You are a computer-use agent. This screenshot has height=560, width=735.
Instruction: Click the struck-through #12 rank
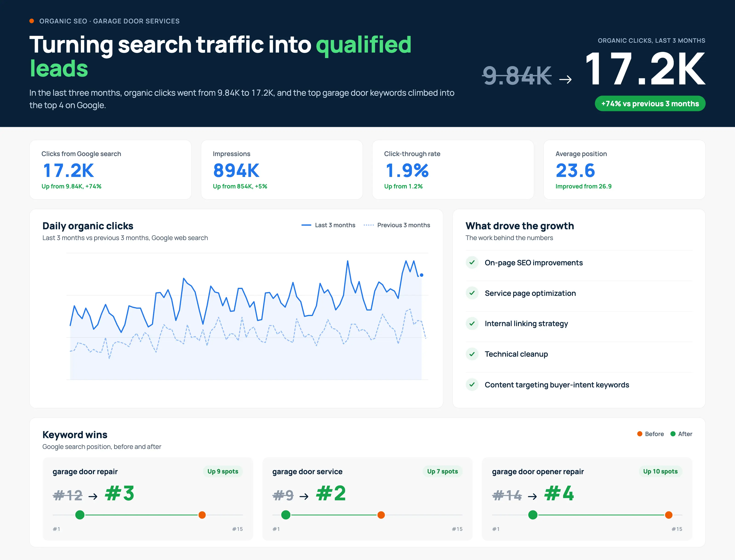click(x=68, y=495)
